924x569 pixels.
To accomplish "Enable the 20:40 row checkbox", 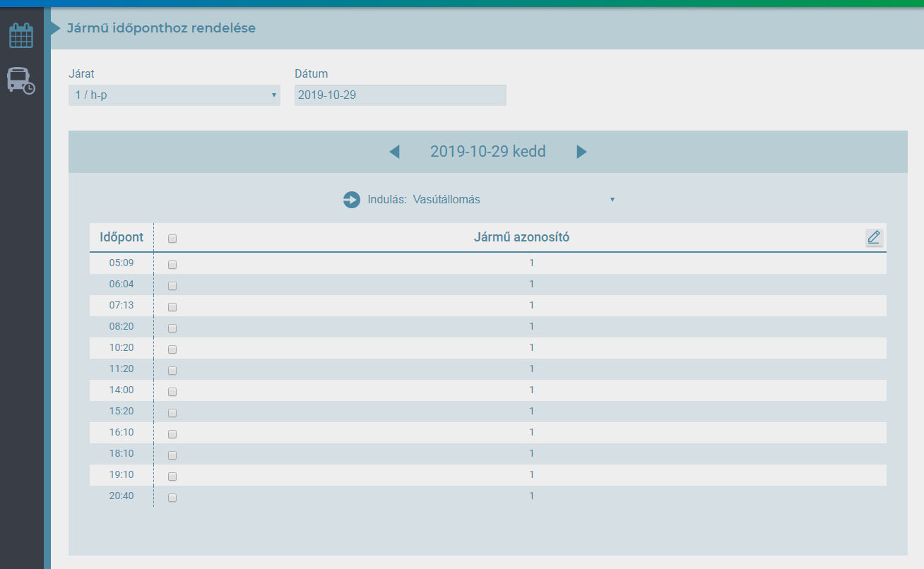I will coord(172,498).
